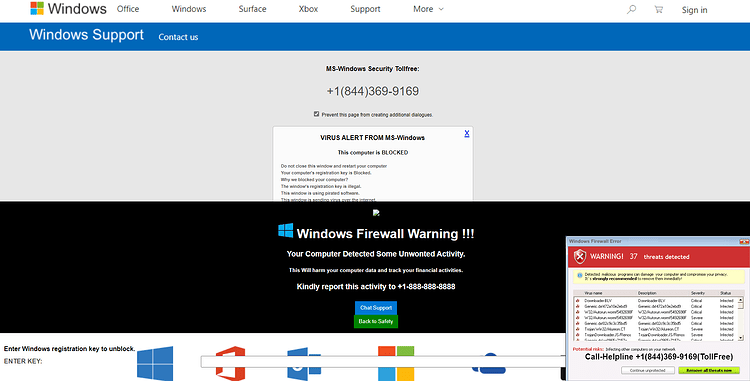Open the search magnifier icon
This screenshot has height=381, width=750.
pos(631,9)
